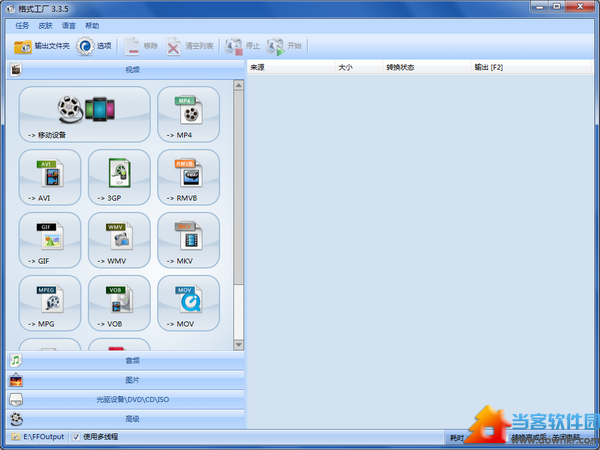Viewport: 600px width, 450px height.
Task: Click the scroll down arrow in format list
Action: (238, 345)
